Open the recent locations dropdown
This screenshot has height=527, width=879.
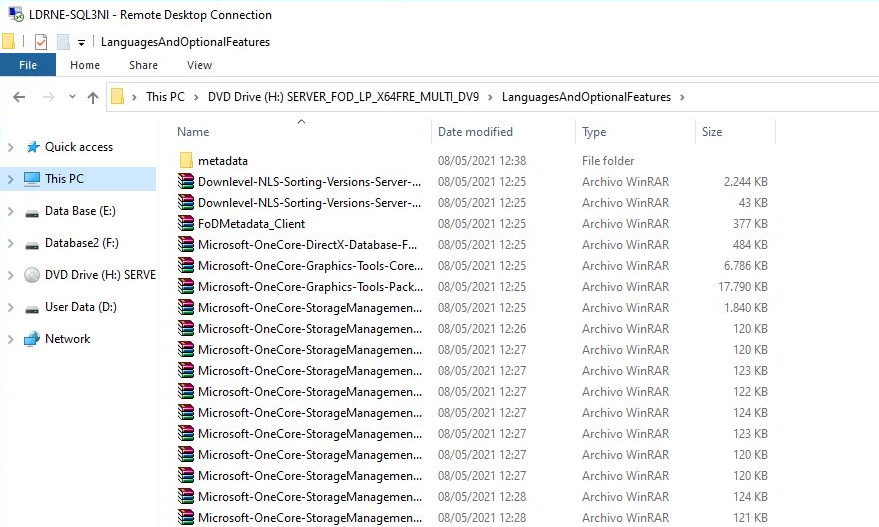point(72,96)
